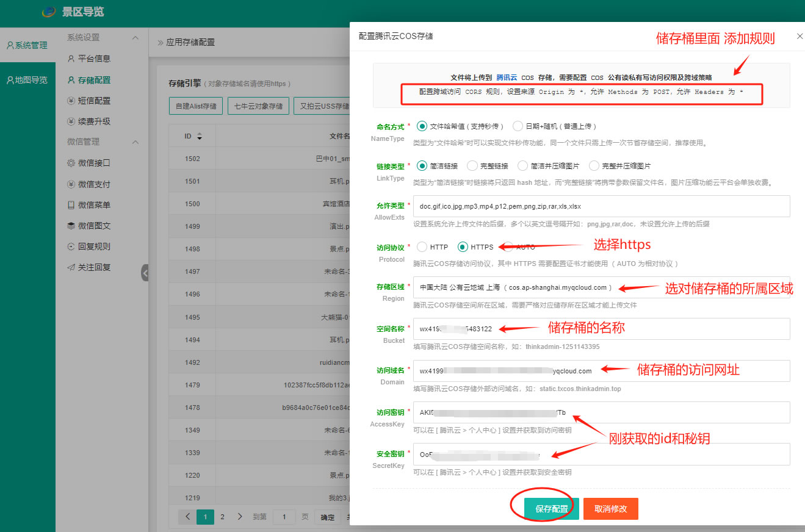Select 日期+随机 naming radio option
This screenshot has width=805, height=532.
(518, 126)
